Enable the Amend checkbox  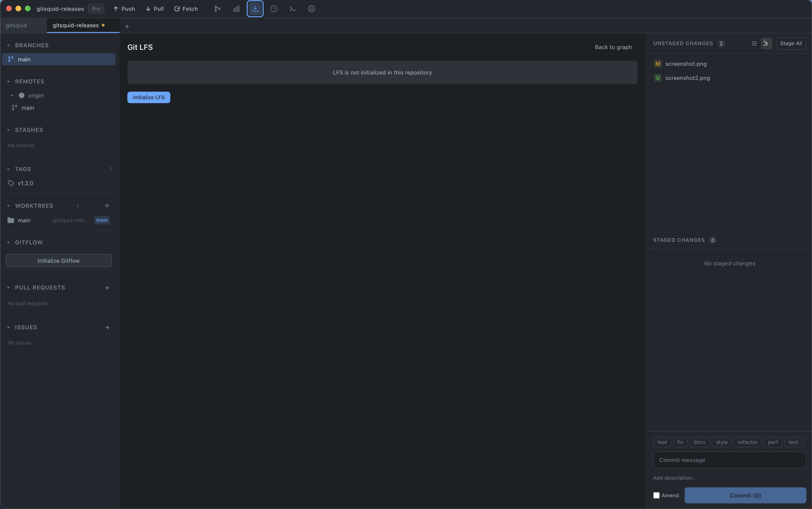[656, 495]
